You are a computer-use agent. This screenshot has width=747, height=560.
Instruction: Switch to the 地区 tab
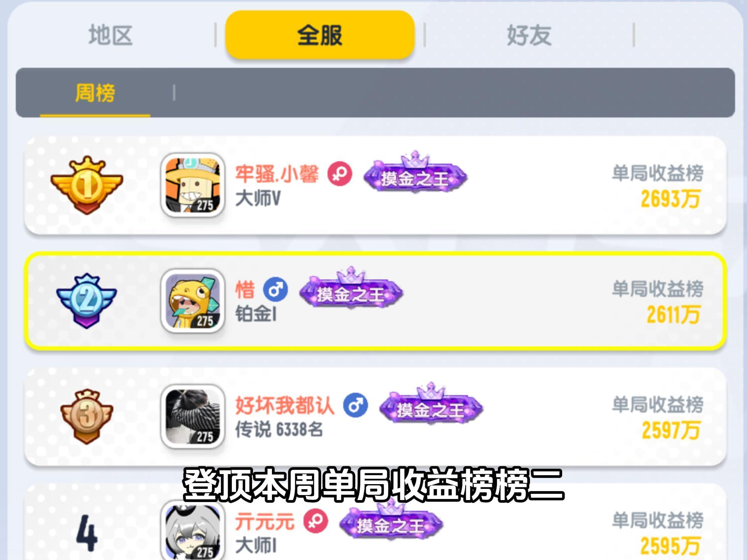[x=110, y=35]
